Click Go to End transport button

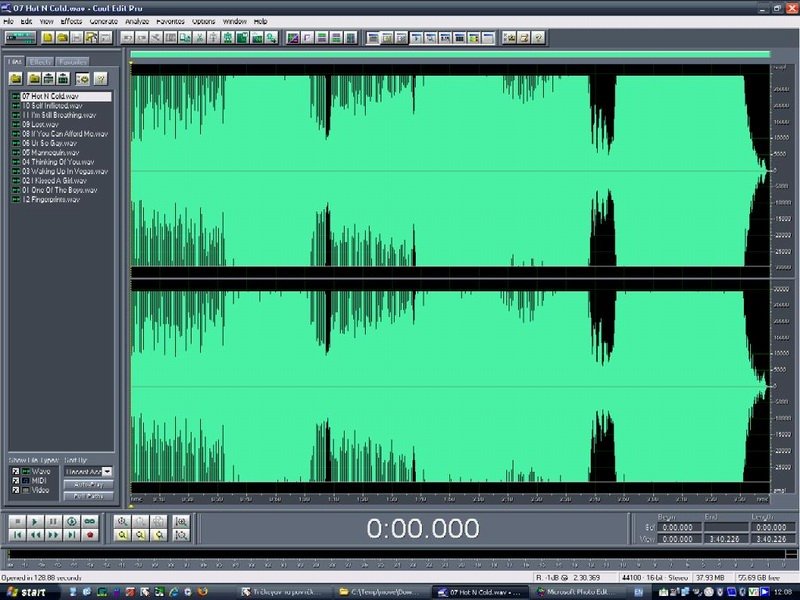point(71,535)
